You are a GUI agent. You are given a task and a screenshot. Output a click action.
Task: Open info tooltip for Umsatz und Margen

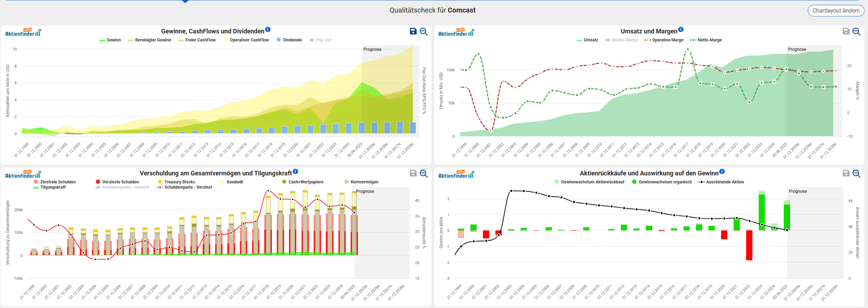(681, 30)
